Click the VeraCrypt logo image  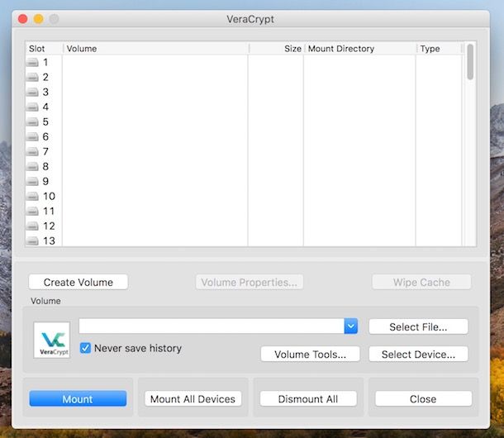(x=52, y=340)
